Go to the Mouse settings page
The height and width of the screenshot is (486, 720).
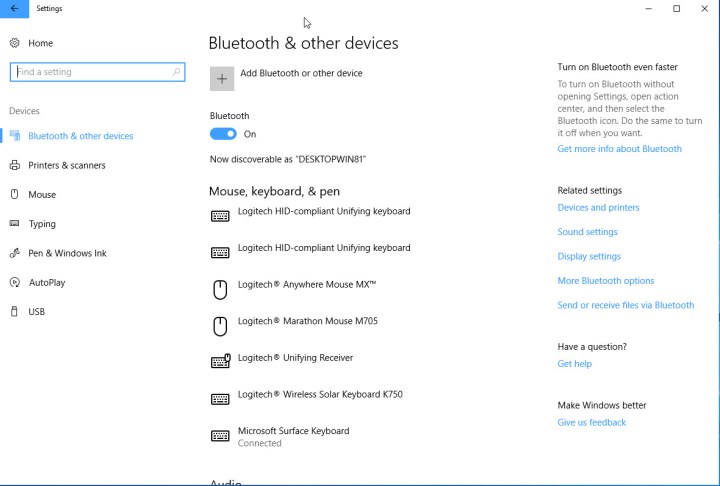point(42,195)
